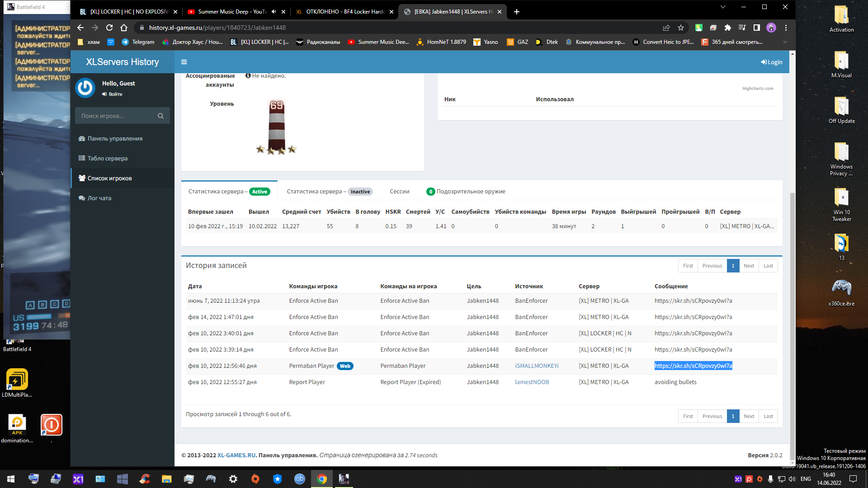Screen dimensions: 868x488
Task: Switch to Summer Music Deep YouTube tab
Action: (232, 12)
